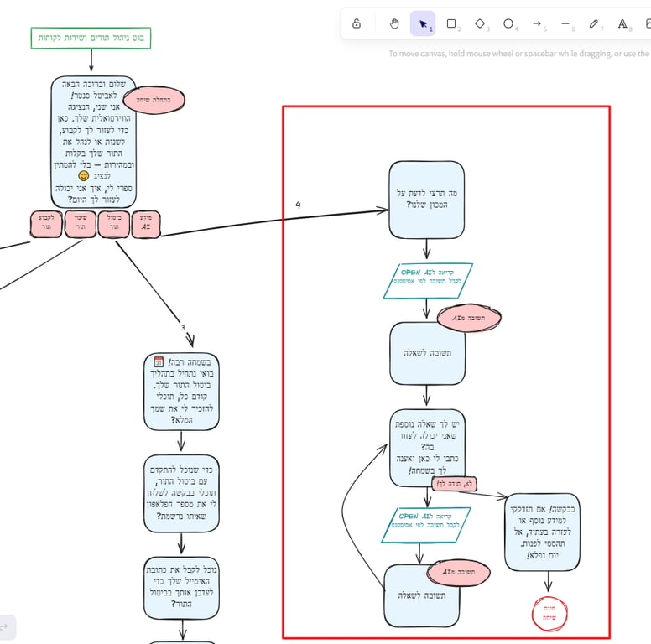Select the Hand panning tool

(x=394, y=23)
